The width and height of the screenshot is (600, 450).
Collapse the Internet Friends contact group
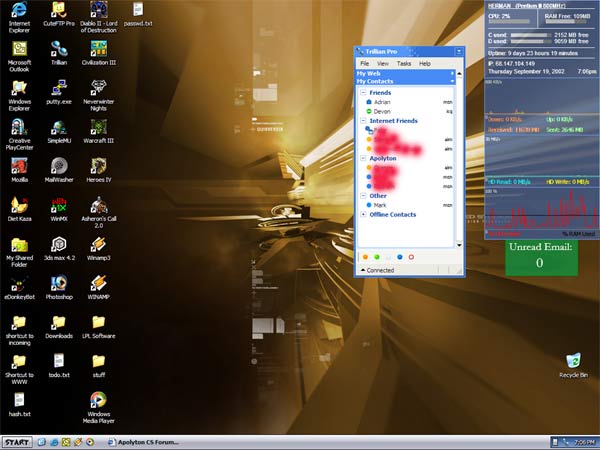363,120
